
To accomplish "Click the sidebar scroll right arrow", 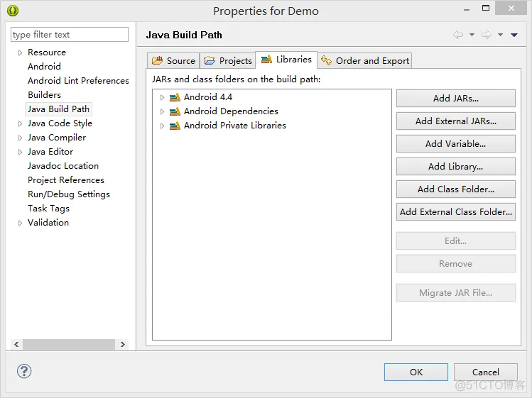I will click(123, 344).
